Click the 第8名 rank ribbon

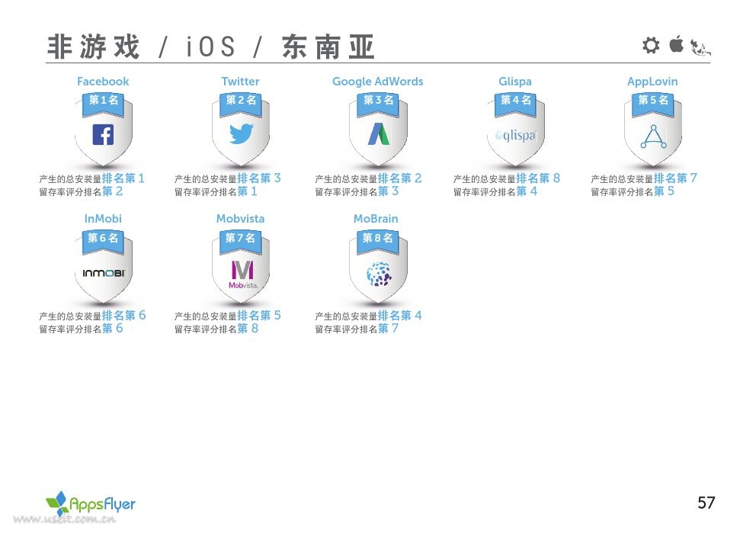379,242
